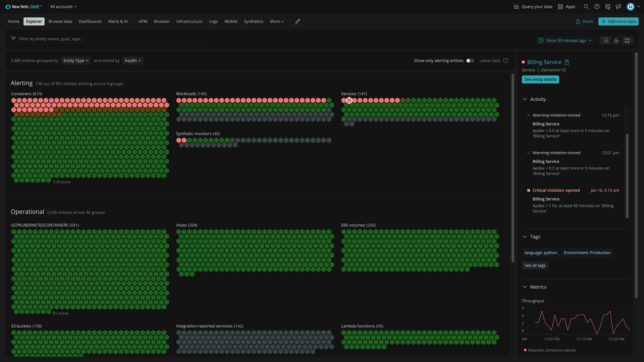Click Newrelic.timeslice.values chart legend
Viewport: 644px width, 362px height.
550,350
